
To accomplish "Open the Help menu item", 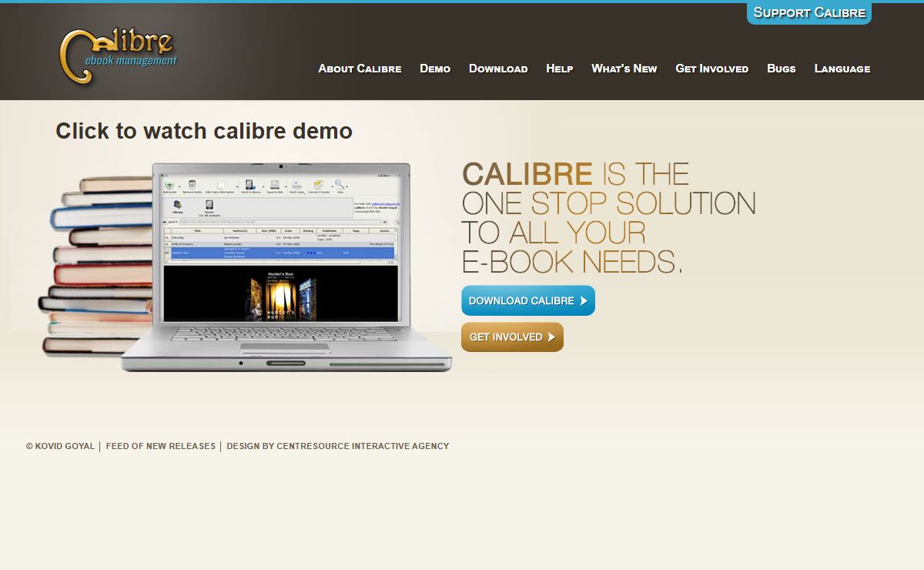I will [x=560, y=69].
